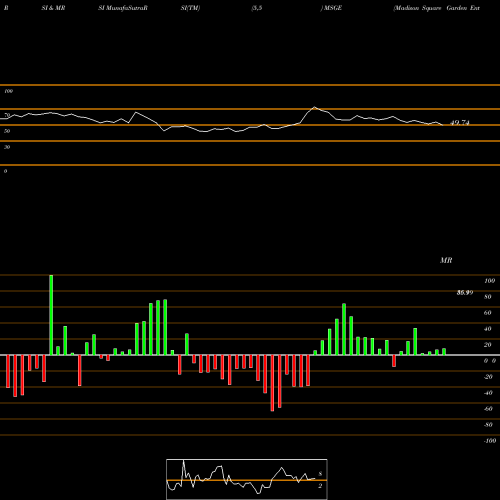500x500 pixels.
Task: Select the RSI axis label 100 on left
Action: coord(8,91)
